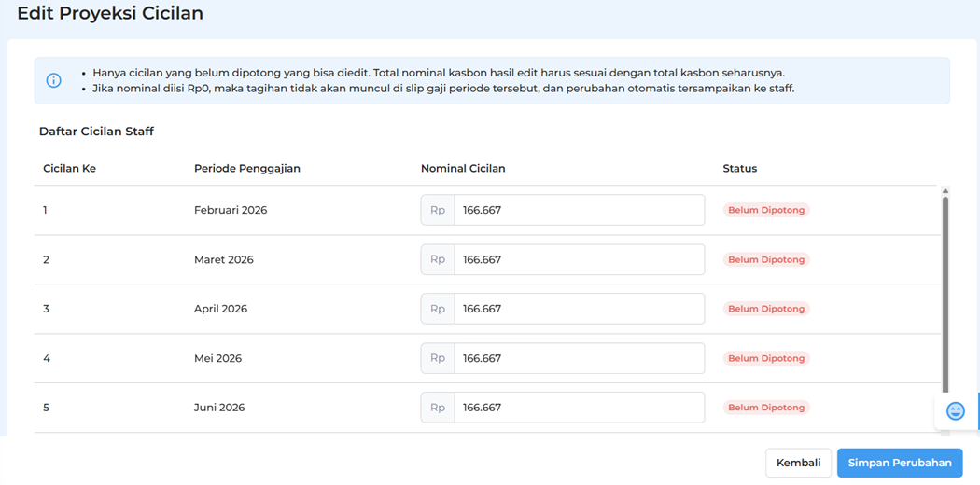Click the scrollbar up arrow in the installment list
Image resolution: width=980 pixels, height=485 pixels.
pyautogui.click(x=945, y=191)
